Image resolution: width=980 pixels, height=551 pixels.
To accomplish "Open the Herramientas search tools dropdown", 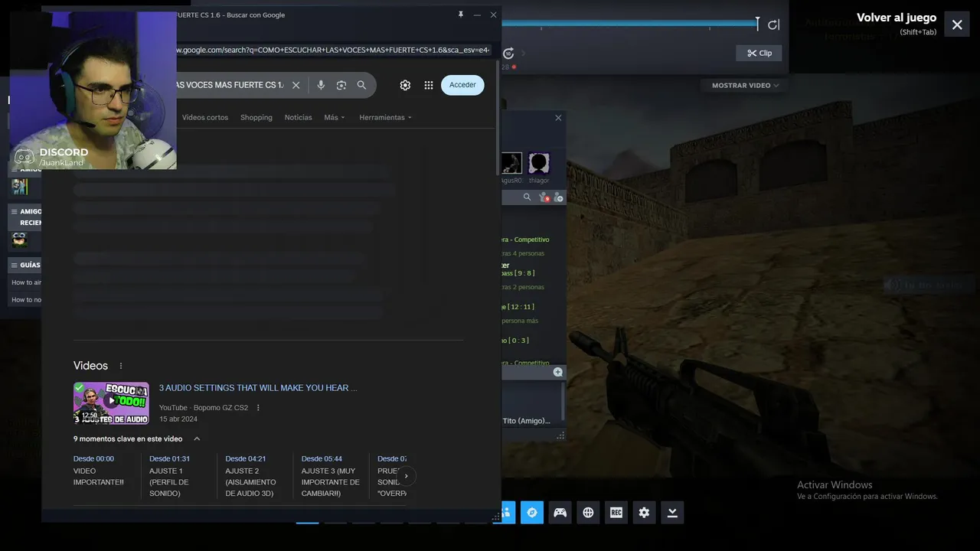I will click(x=385, y=117).
